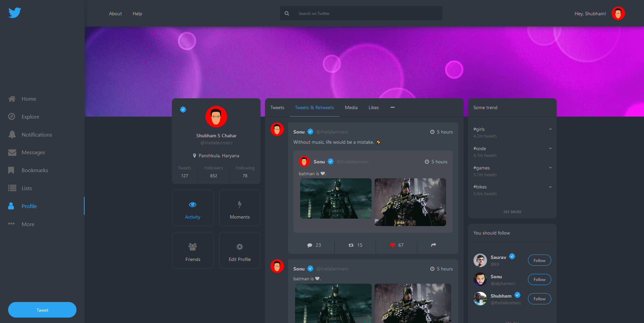The width and height of the screenshot is (644, 323).
Task: Click the More dots icon in sidebar
Action: 12,224
